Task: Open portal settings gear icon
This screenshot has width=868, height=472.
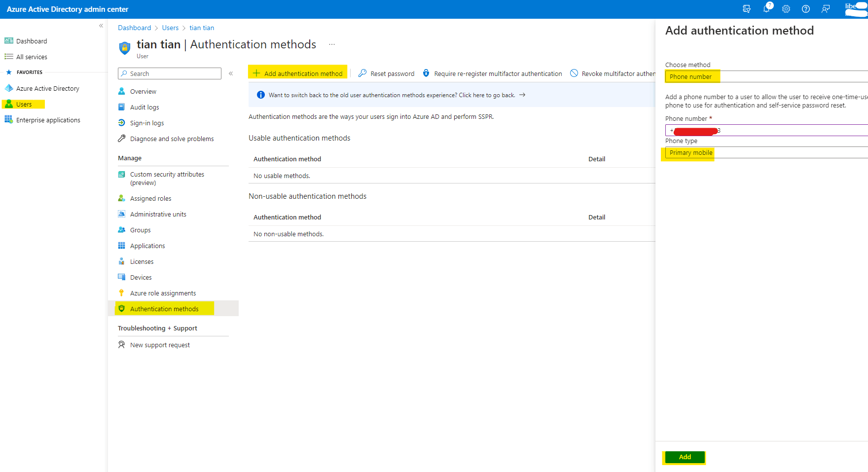Action: (x=786, y=9)
